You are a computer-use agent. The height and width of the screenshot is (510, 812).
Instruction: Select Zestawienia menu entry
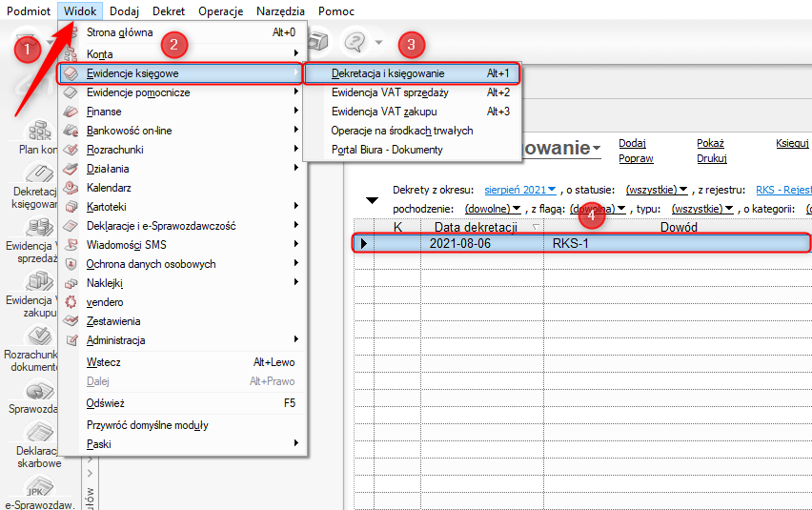[x=182, y=321]
